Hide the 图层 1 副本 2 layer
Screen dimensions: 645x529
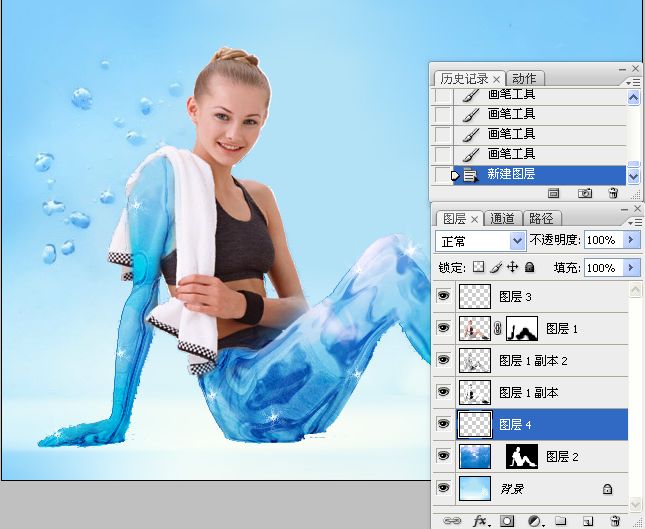(x=444, y=360)
